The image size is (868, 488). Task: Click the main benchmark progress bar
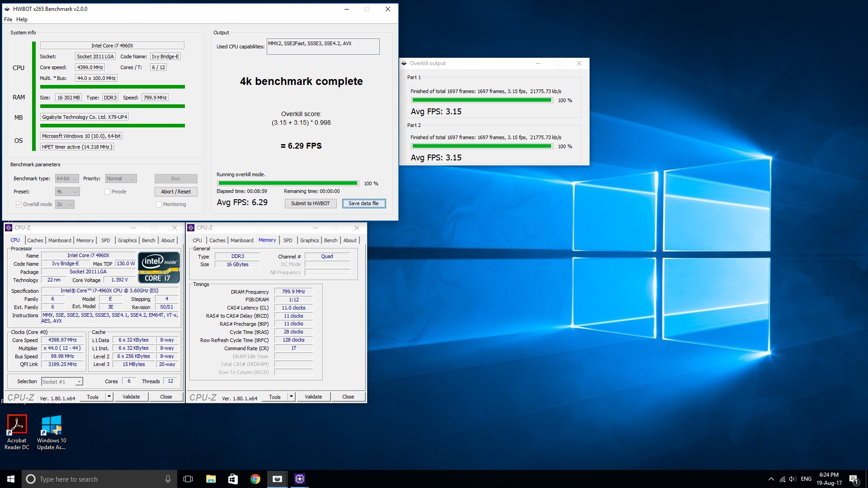click(288, 183)
